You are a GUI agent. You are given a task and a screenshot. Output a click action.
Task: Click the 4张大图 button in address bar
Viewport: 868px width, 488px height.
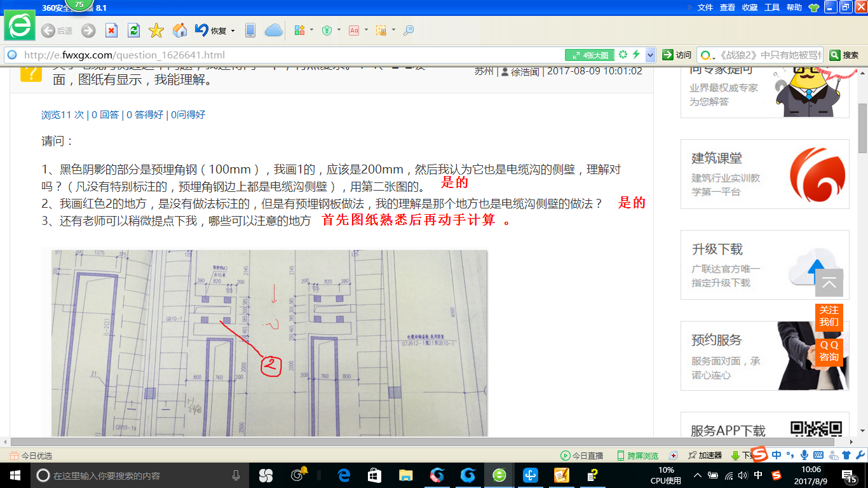[590, 55]
